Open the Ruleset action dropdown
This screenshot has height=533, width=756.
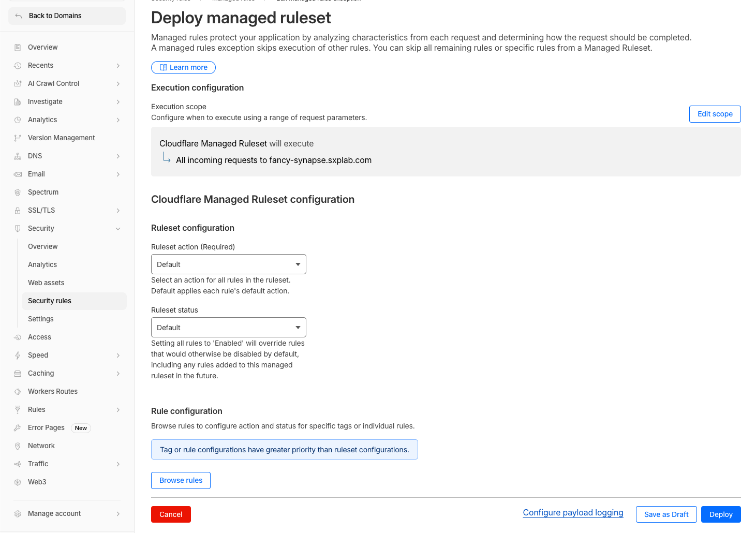coord(229,264)
